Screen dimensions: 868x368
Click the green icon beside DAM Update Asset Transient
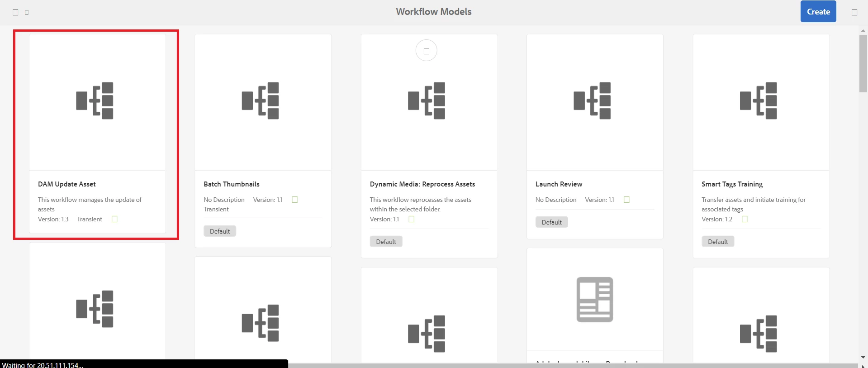[115, 219]
